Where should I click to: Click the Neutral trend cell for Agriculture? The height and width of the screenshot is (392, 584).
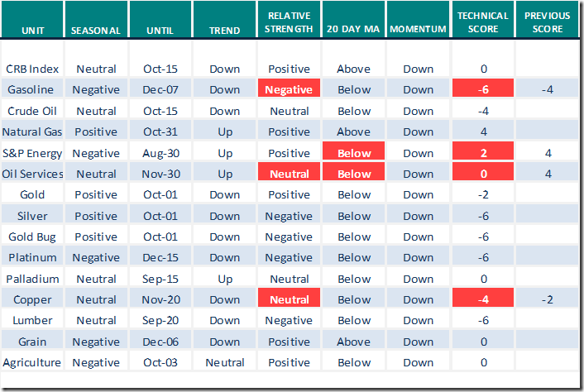tap(225, 362)
